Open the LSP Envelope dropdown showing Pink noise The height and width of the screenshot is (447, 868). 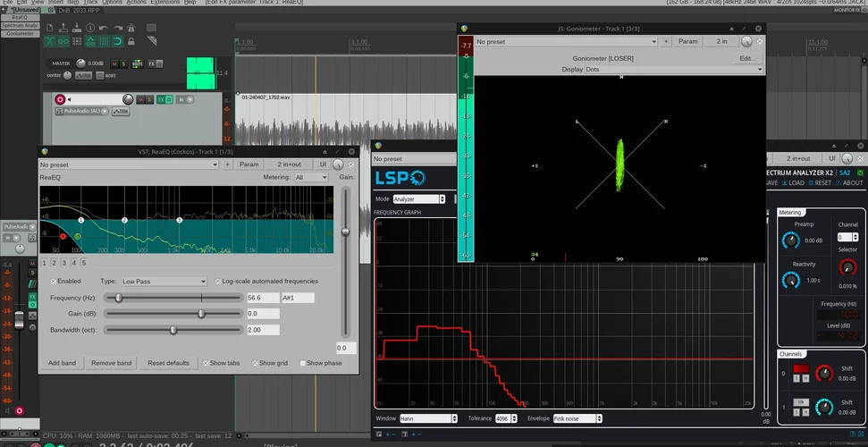(577, 418)
